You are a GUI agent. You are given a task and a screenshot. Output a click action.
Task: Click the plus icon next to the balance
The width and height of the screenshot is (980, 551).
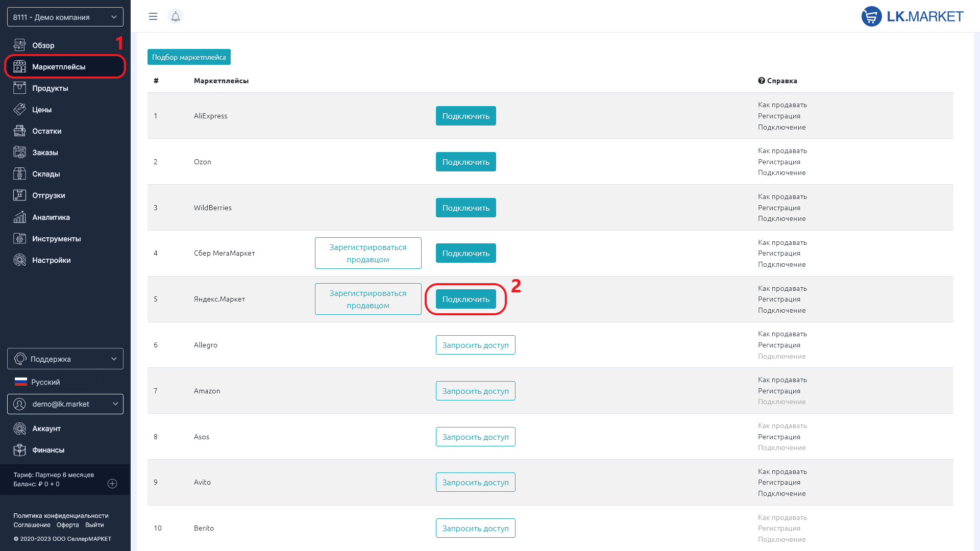pyautogui.click(x=112, y=484)
